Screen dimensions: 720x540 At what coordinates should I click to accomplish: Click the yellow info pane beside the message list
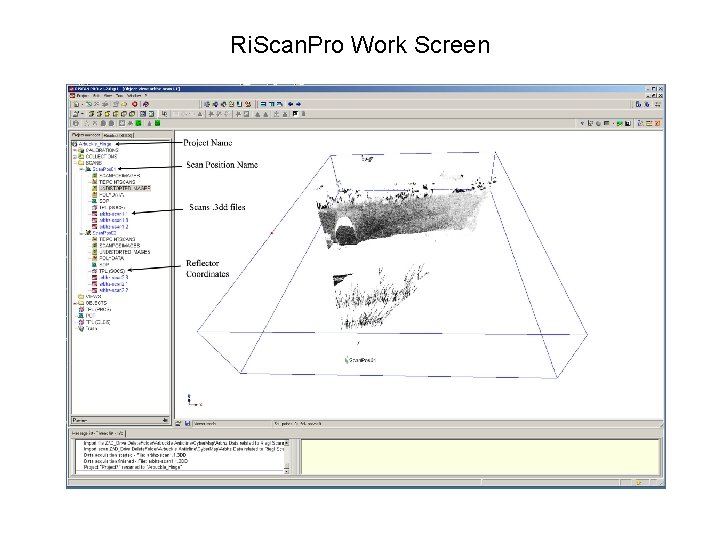click(480, 457)
